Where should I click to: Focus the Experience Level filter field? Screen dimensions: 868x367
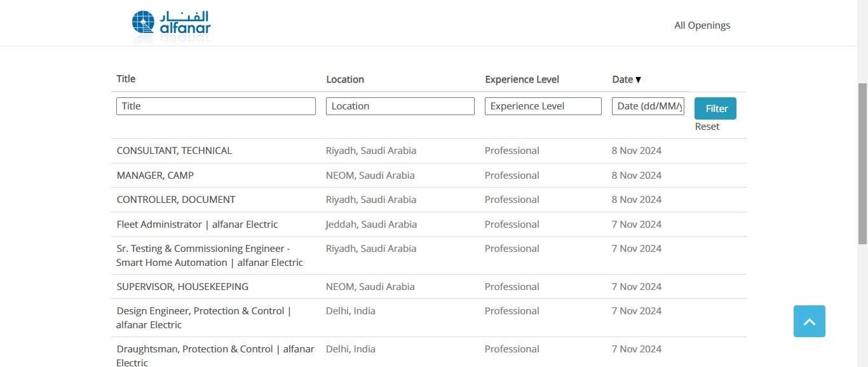point(543,106)
